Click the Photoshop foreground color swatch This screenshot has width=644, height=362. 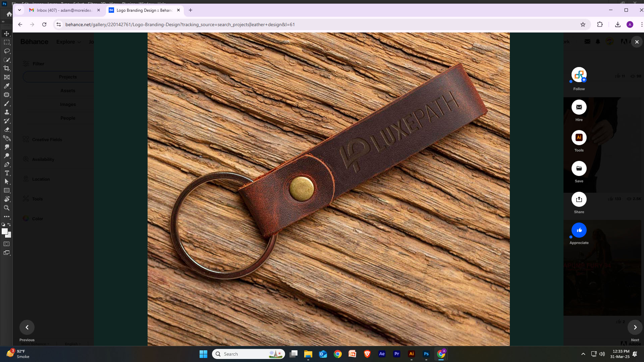[4, 231]
